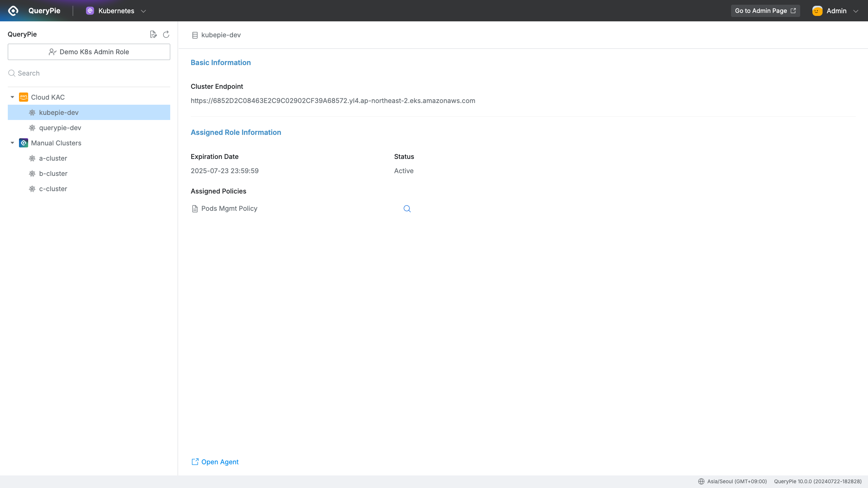
Task: Click the Admin avatar emoji
Action: click(817, 11)
